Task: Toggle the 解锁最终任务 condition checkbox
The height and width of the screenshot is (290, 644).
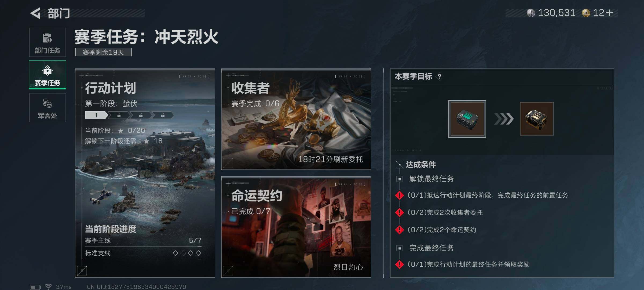Action: pos(399,179)
